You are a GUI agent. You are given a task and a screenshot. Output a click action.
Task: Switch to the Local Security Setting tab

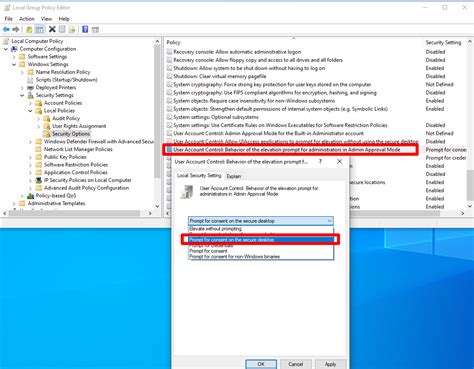[199, 175]
